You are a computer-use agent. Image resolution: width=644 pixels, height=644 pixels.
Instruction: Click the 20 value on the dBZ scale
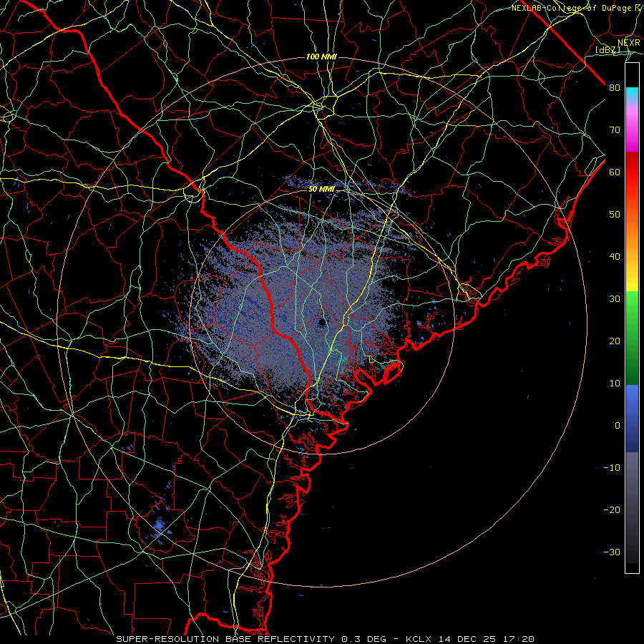tap(615, 341)
